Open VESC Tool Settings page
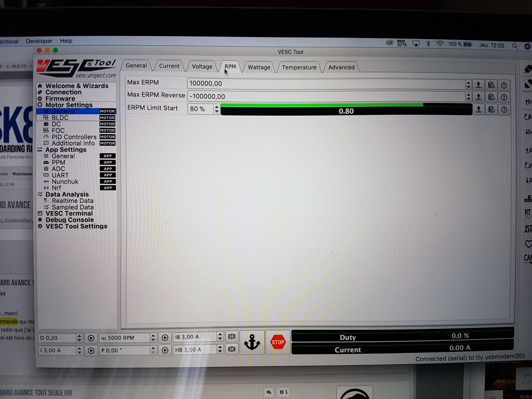Viewport: 532px width, 399px height. click(x=76, y=226)
